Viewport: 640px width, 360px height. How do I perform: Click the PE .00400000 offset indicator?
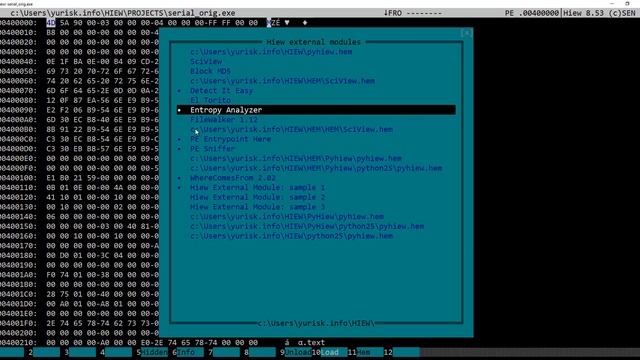coord(532,13)
